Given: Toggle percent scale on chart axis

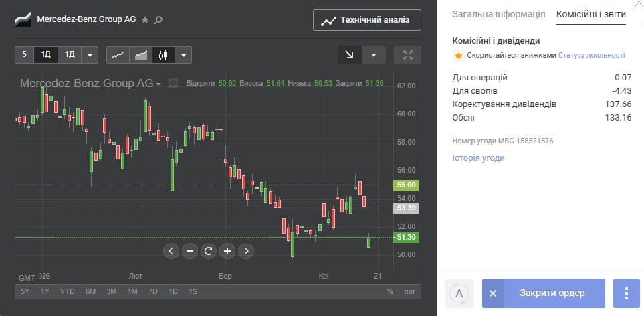Looking at the screenshot, I should 390,291.
